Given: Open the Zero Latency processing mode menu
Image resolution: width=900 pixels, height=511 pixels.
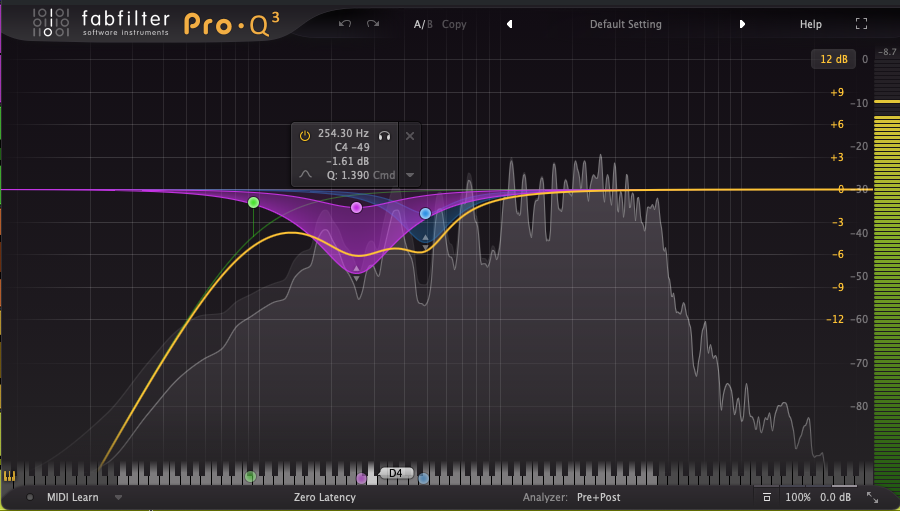Looking at the screenshot, I should [x=325, y=497].
